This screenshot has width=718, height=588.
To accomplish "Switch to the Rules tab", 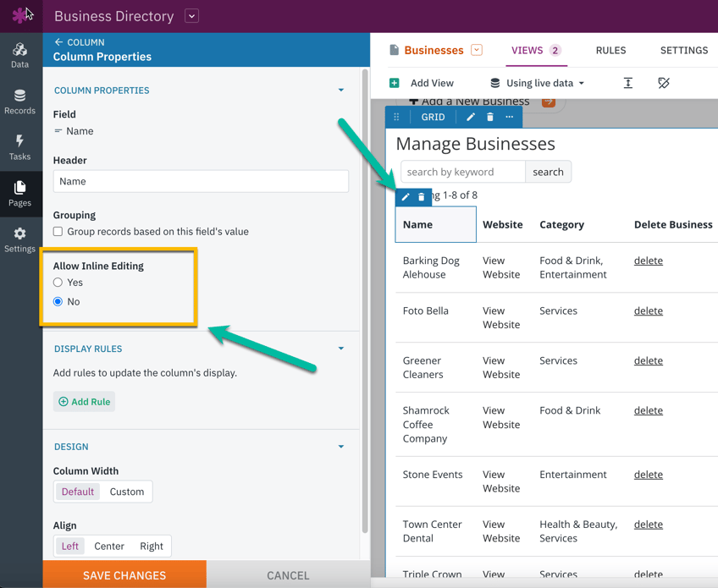I will click(x=610, y=51).
